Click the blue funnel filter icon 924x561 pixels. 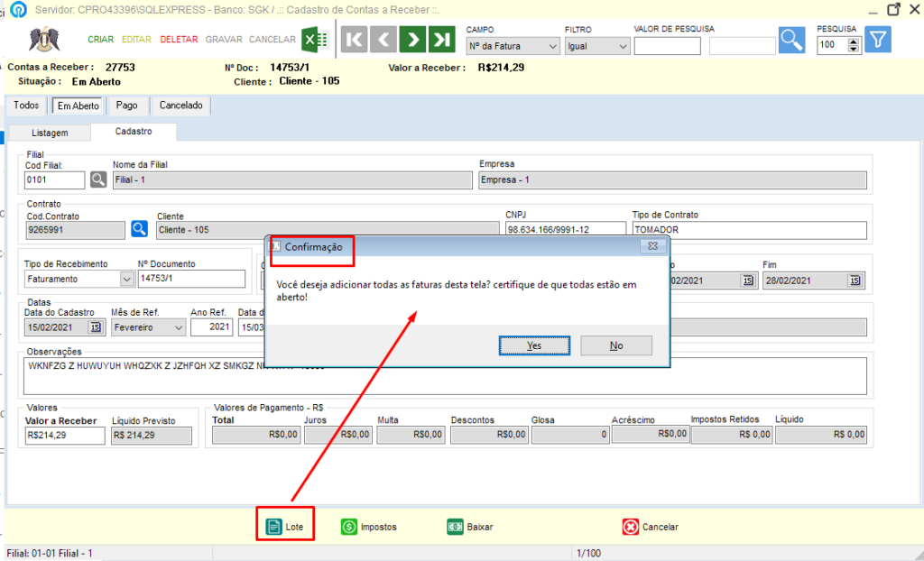pos(877,40)
